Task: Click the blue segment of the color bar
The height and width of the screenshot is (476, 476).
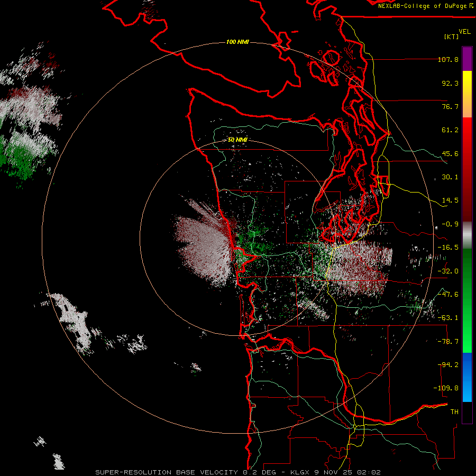Action: click(467, 377)
